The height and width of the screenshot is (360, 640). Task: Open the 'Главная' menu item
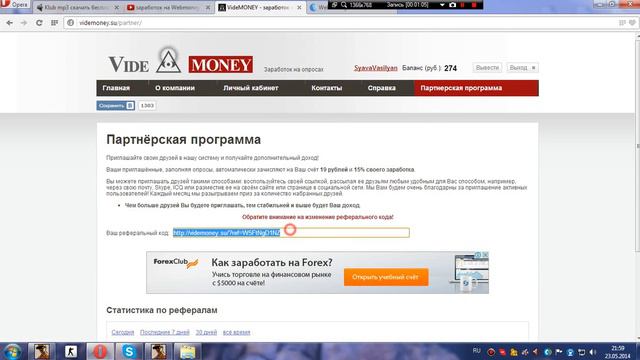(x=116, y=88)
